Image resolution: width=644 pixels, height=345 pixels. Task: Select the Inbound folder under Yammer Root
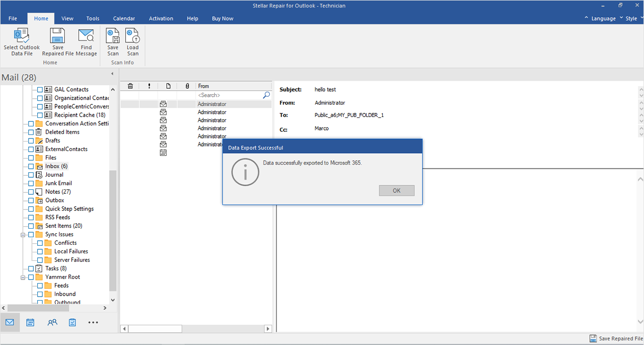[x=65, y=294]
